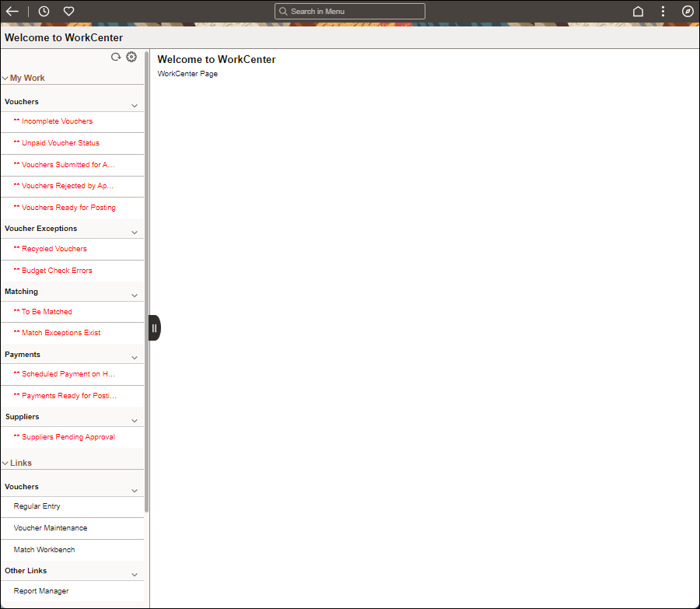Open Suppliers Pending Approval
The image size is (700, 609).
[65, 437]
